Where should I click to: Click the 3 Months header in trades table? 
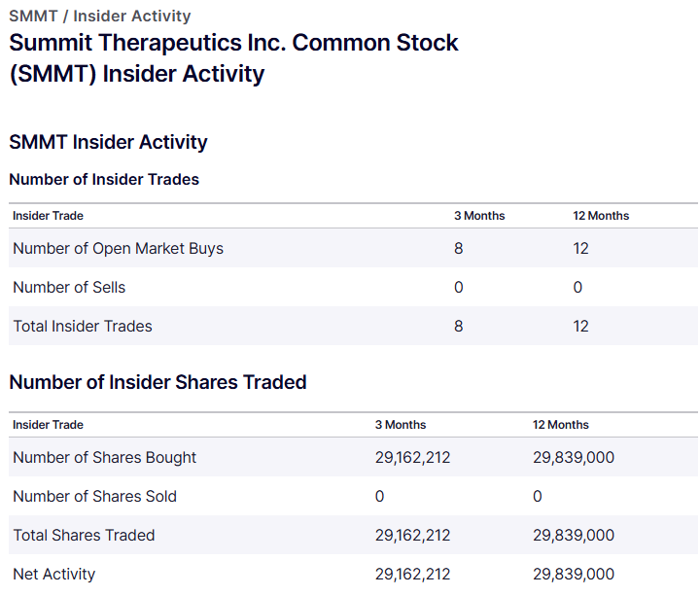click(479, 216)
